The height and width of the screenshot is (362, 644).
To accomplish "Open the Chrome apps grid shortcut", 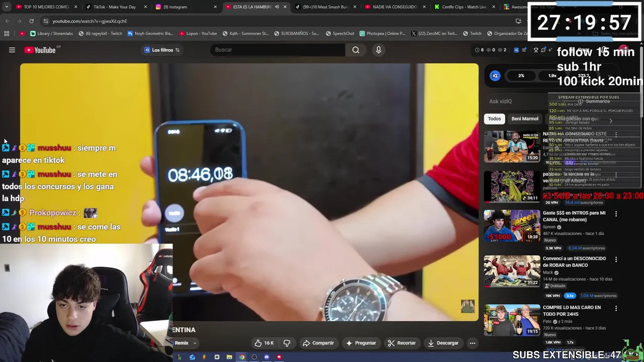I will point(7,34).
